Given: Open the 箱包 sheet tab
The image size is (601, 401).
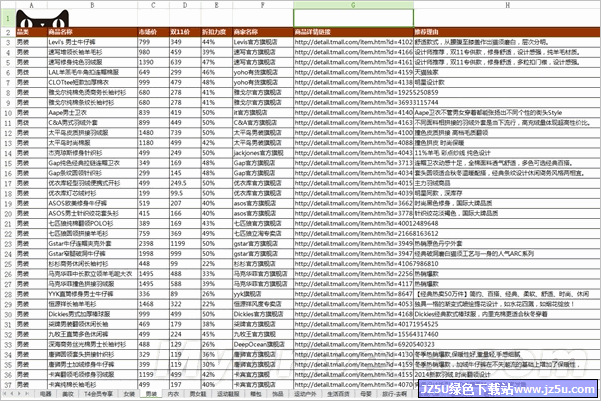Looking at the screenshot, I should tap(256, 394).
